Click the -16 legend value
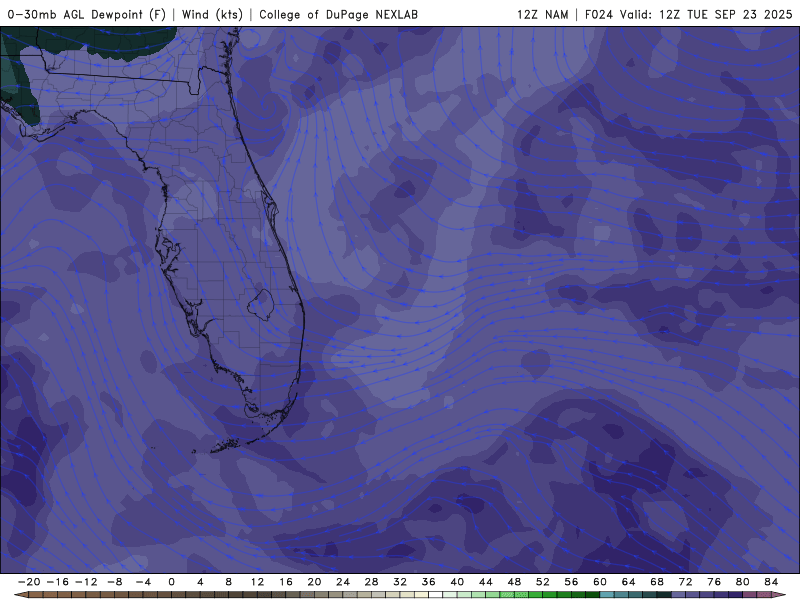 (57, 582)
